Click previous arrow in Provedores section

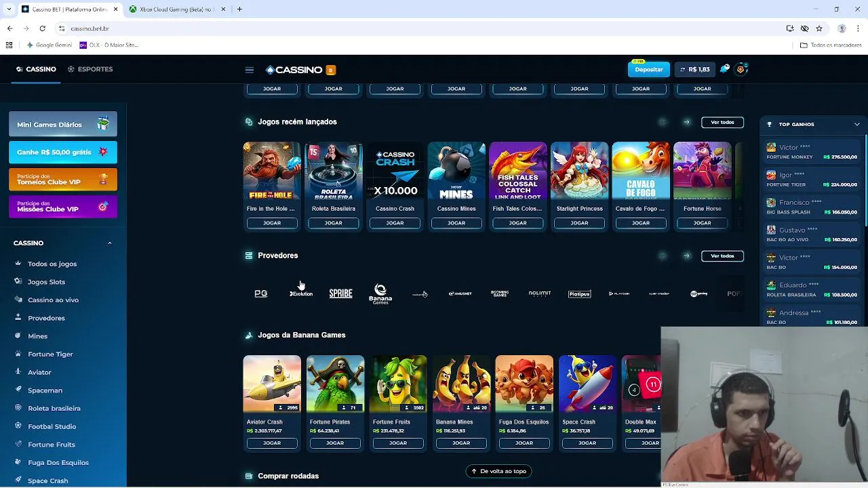[x=663, y=256]
